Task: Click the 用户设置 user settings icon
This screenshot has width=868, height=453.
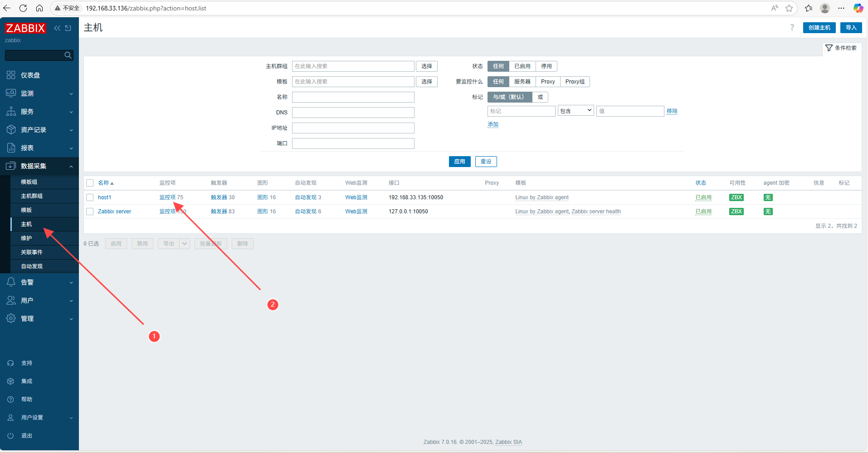Action: (x=10, y=418)
